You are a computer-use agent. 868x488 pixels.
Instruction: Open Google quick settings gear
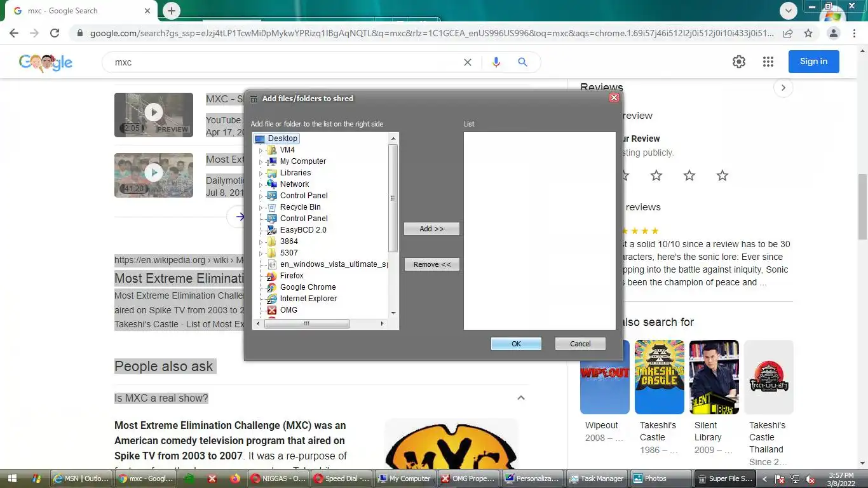[x=738, y=62]
